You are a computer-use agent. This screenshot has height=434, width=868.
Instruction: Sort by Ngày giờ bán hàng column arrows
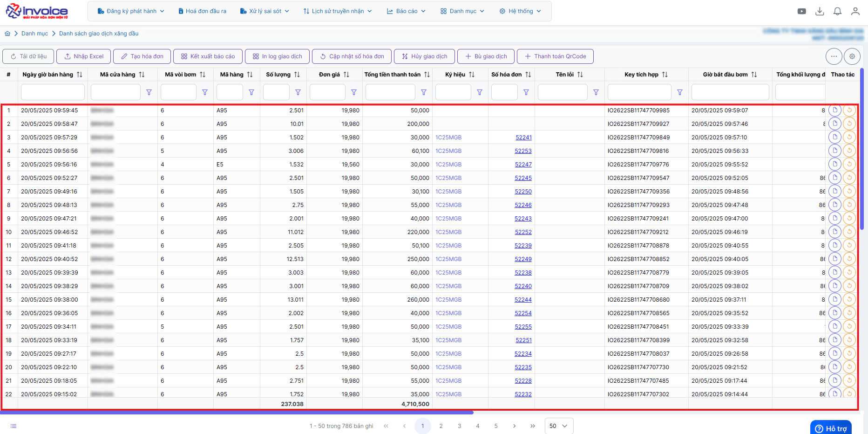point(80,75)
